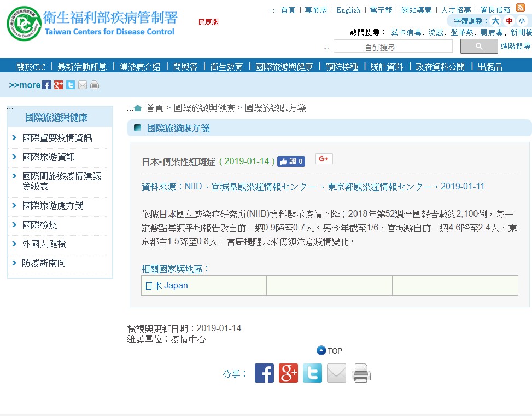Click the G+ button beside article title
Viewport: 532px width, 416px height.
pos(324,159)
